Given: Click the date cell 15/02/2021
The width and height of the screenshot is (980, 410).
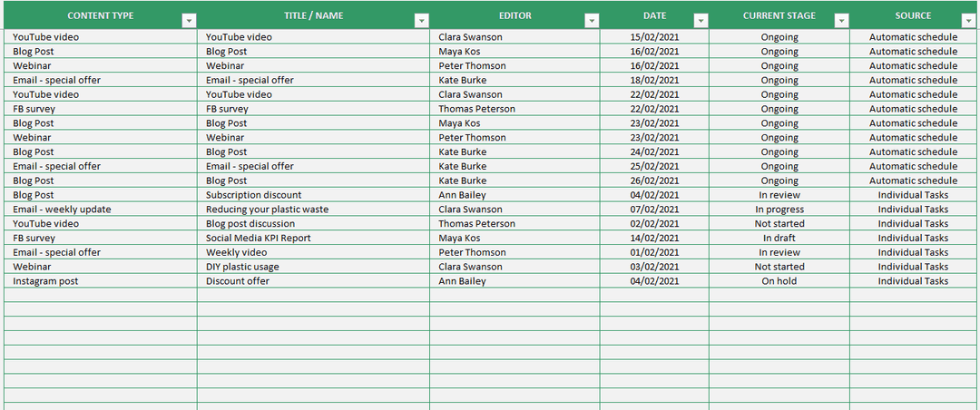Looking at the screenshot, I should pos(654,37).
